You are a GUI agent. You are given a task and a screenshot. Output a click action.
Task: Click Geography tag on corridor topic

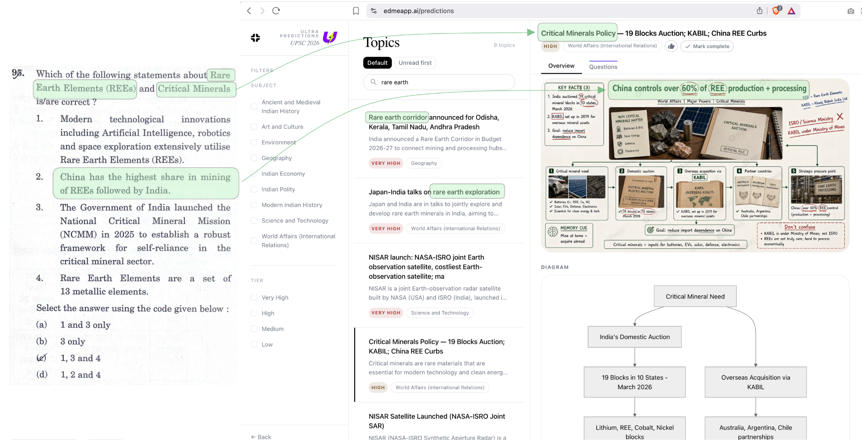coord(424,163)
